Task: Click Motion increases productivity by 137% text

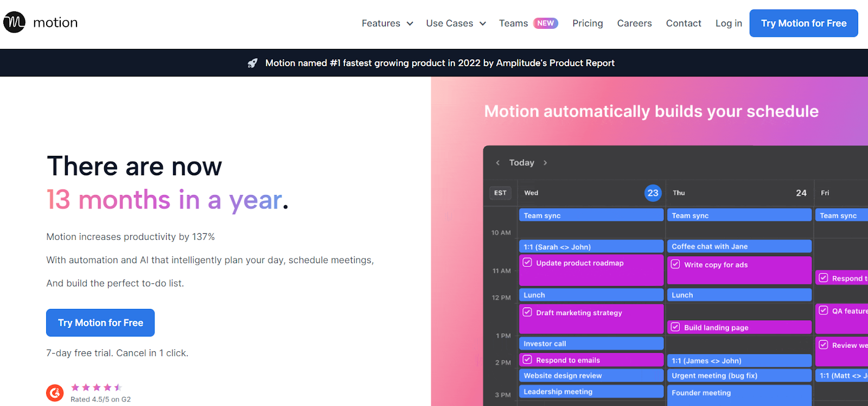Action: (130, 237)
